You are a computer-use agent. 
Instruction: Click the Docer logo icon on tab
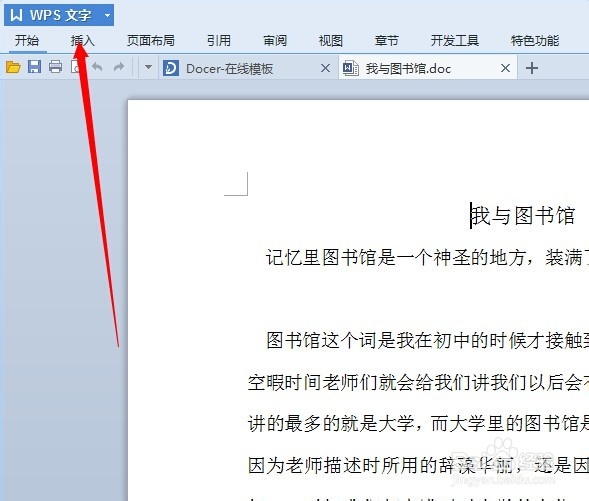coord(171,68)
